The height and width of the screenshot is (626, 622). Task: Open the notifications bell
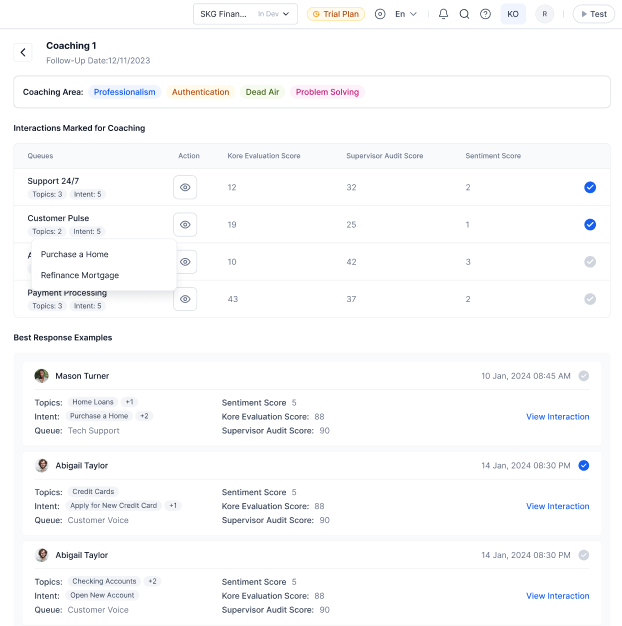pyautogui.click(x=443, y=14)
